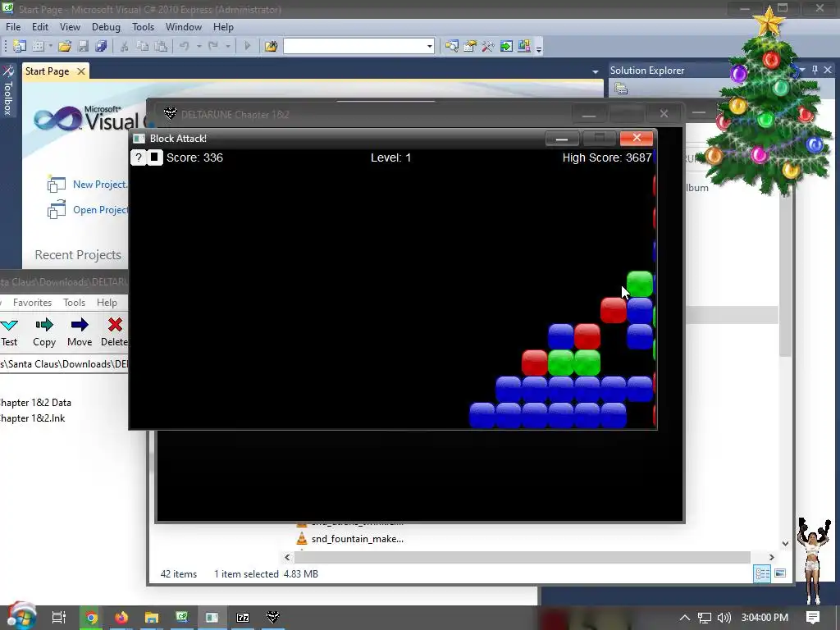Image resolution: width=840 pixels, height=630 pixels.
Task: Click the Redo toolbar icon
Action: [213, 47]
